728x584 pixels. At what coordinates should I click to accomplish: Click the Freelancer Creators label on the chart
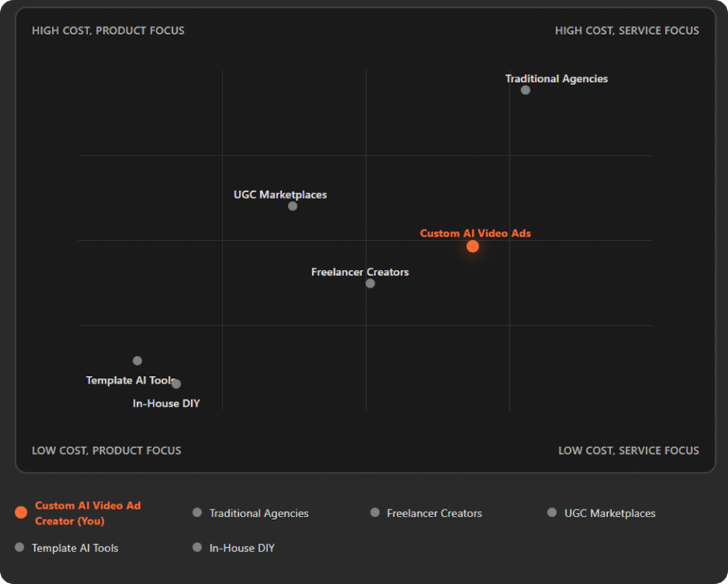tap(360, 272)
